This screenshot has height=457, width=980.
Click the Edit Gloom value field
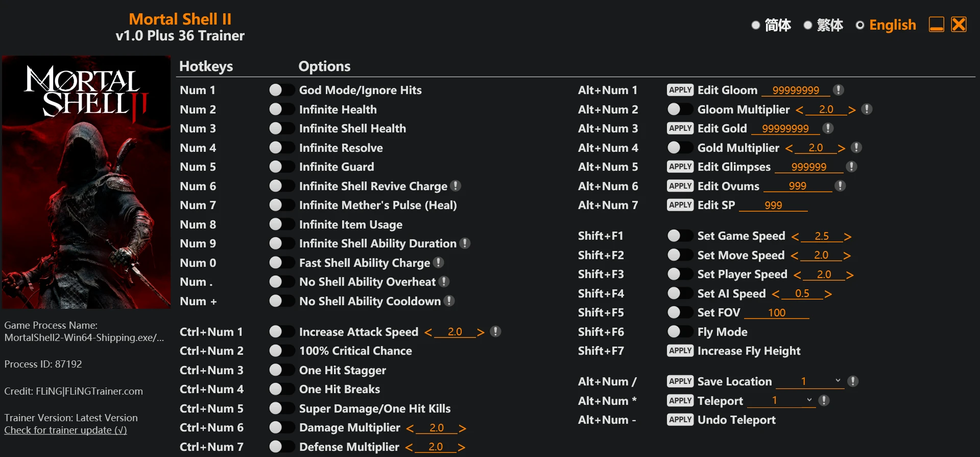[x=796, y=90]
